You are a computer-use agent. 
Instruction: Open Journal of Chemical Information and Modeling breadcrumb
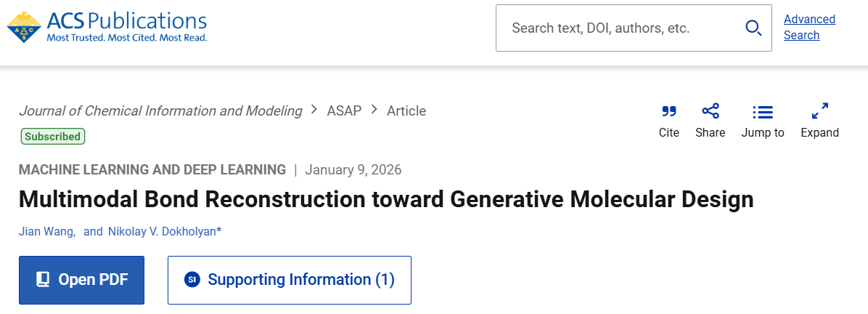pyautogui.click(x=160, y=110)
